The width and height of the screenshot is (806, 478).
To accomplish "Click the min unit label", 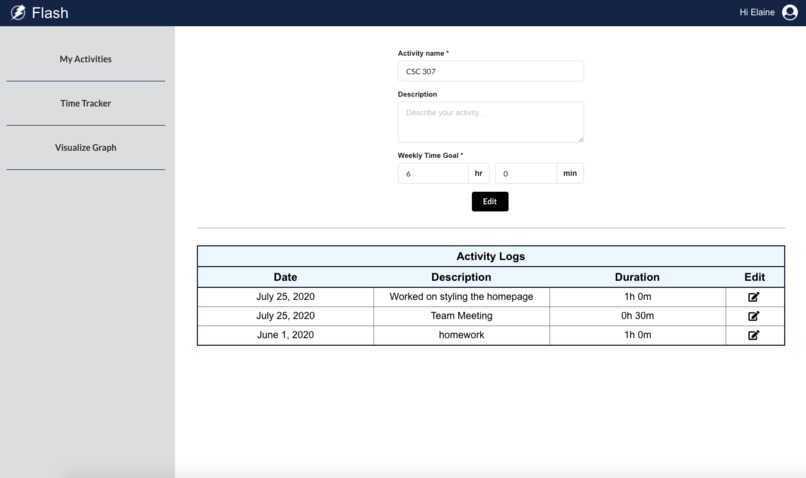I will tap(570, 173).
